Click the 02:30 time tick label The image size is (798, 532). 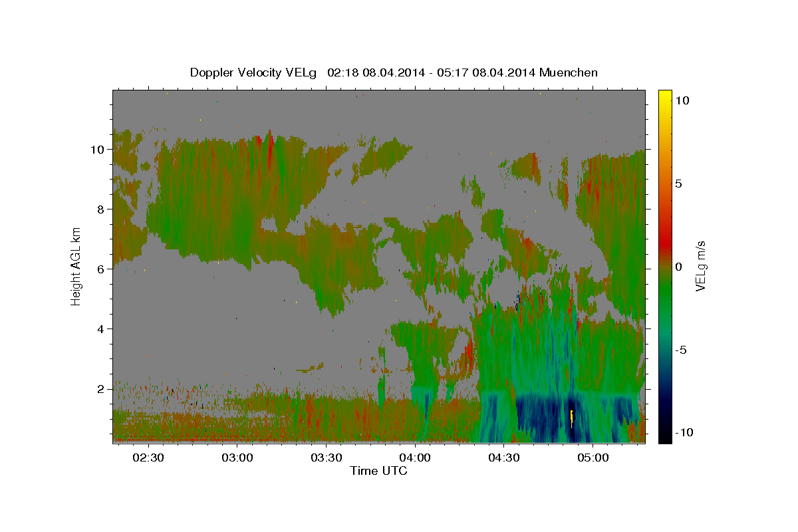(x=148, y=458)
